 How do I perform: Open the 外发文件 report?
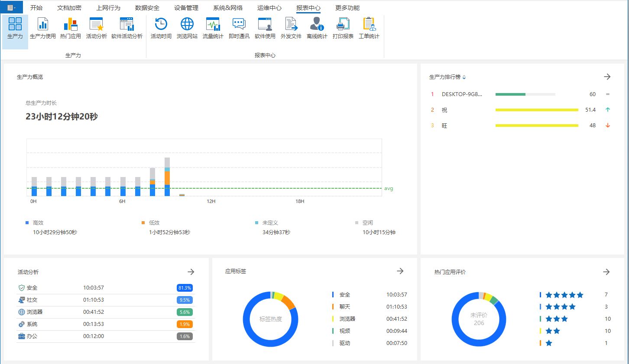click(291, 29)
